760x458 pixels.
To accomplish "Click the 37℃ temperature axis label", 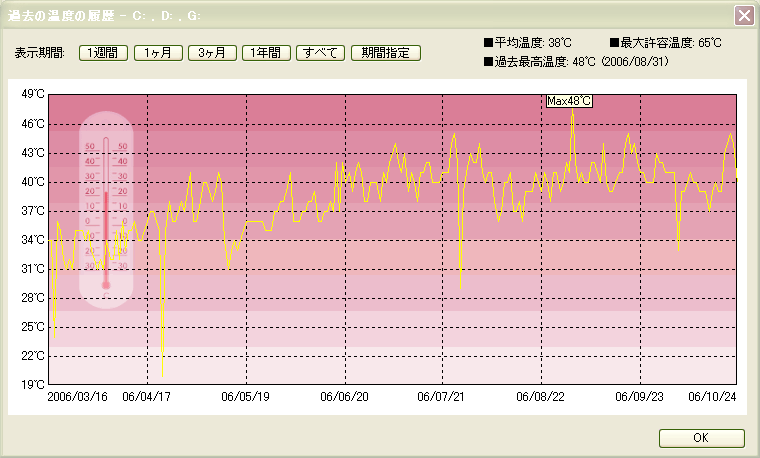I will pyautogui.click(x=33, y=211).
